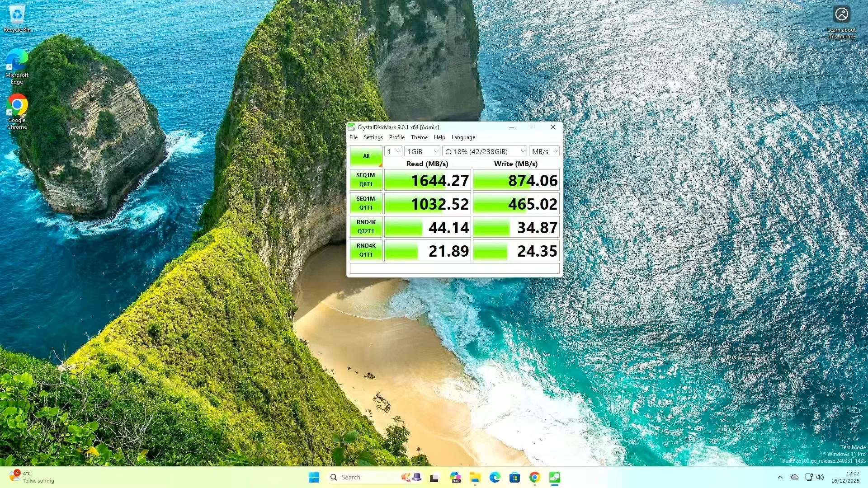The image size is (868, 488).
Task: Open Microsoft 365 Copilot taskbar icon
Action: point(455,477)
